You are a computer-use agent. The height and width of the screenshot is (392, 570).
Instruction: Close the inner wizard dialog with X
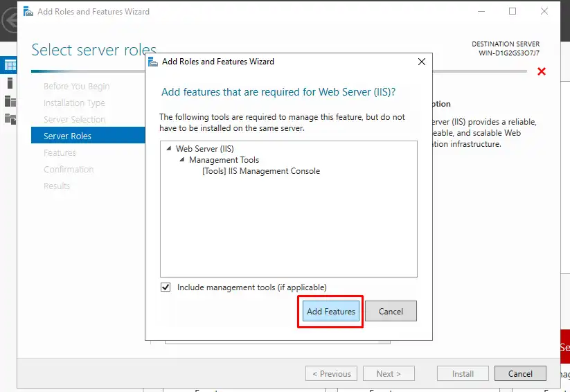click(422, 62)
